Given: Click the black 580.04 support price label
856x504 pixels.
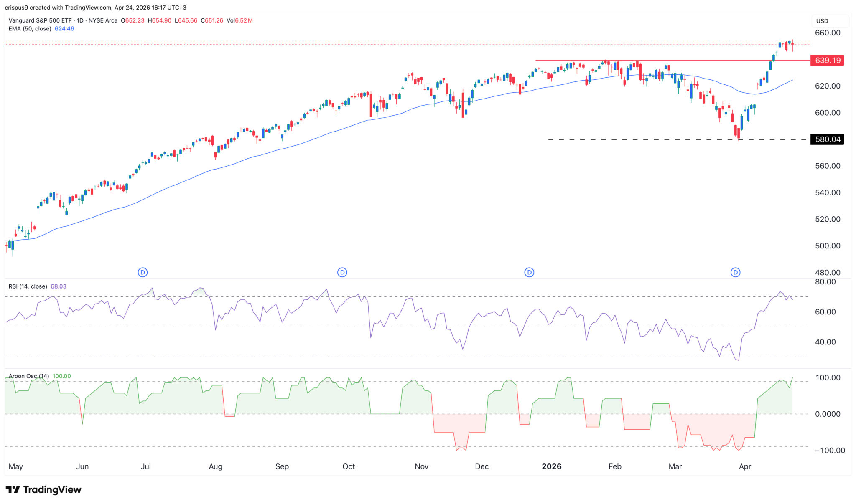Looking at the screenshot, I should click(827, 139).
